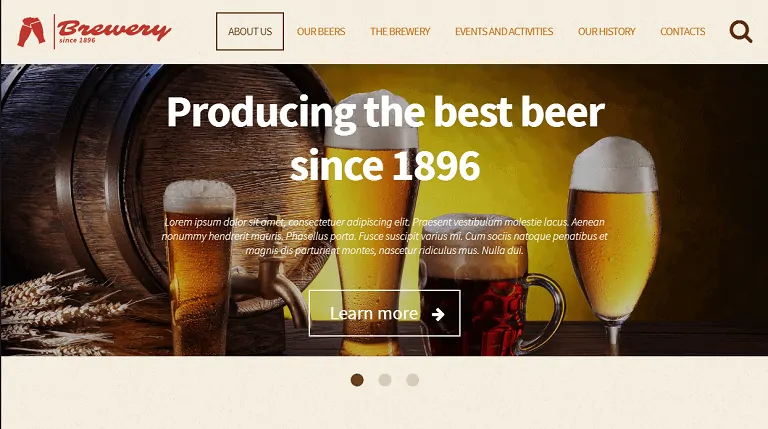Click the tulip beer glass on the right

click(x=613, y=245)
